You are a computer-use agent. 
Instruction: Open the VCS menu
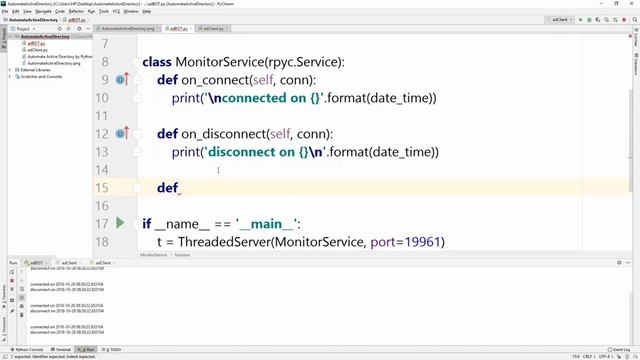click(116, 11)
